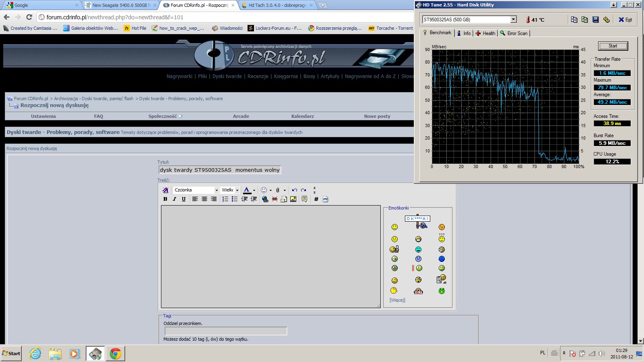The width and height of the screenshot is (644, 362).
Task: Insert image icon in the post editor
Action: 293,199
